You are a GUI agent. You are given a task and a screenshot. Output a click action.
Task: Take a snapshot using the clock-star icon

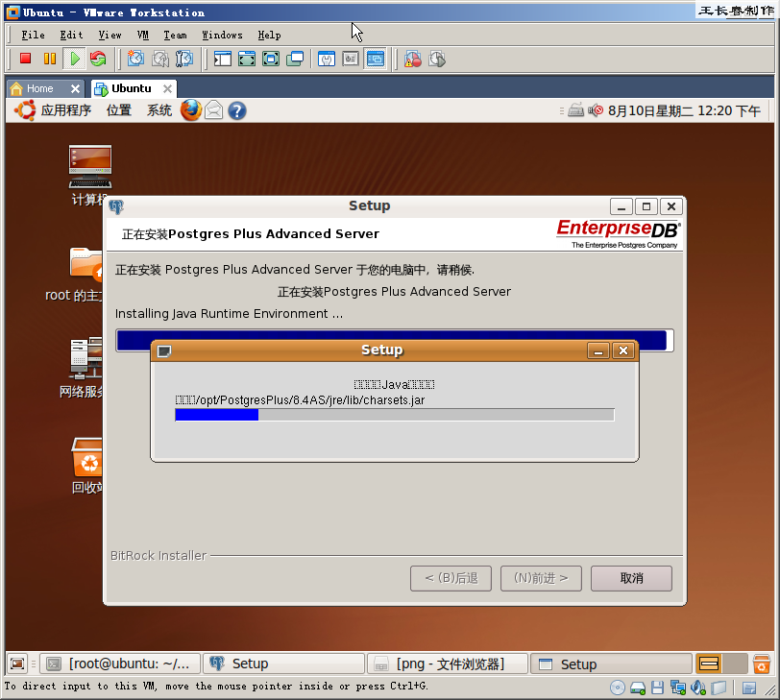point(135,59)
